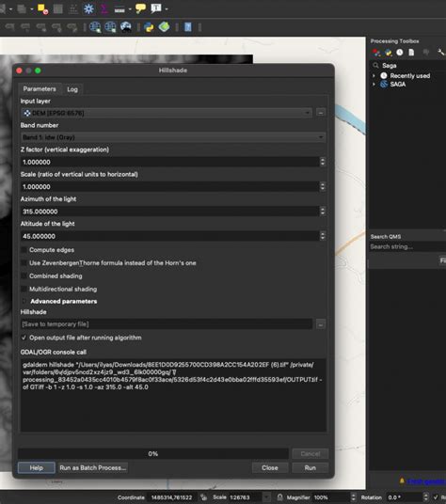Open the Input layer DEM dropdown
This screenshot has width=446, height=504.
[x=167, y=113]
